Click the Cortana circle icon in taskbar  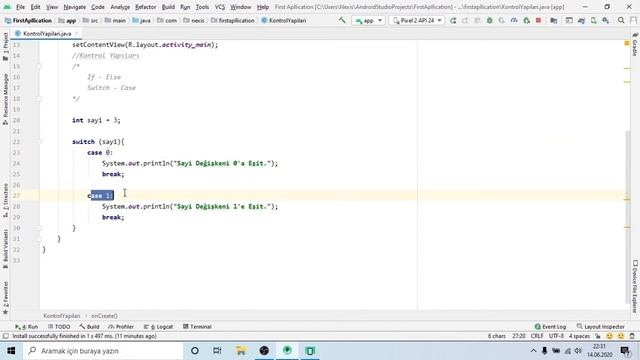pos(195,351)
